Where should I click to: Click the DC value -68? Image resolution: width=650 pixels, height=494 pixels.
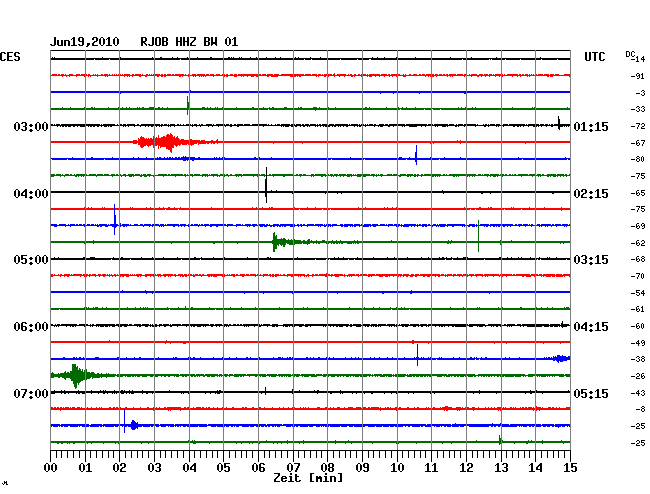tap(638, 259)
